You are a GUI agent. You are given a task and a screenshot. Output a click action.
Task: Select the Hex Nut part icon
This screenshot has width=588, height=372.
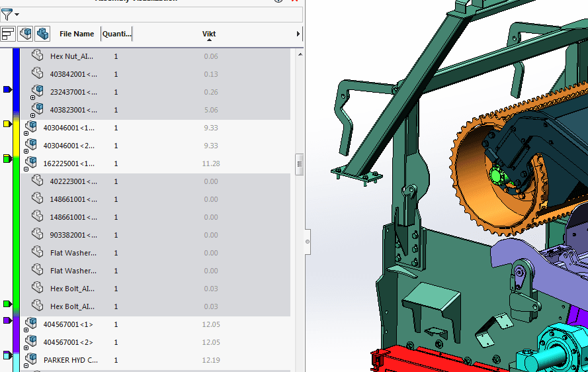click(x=38, y=56)
